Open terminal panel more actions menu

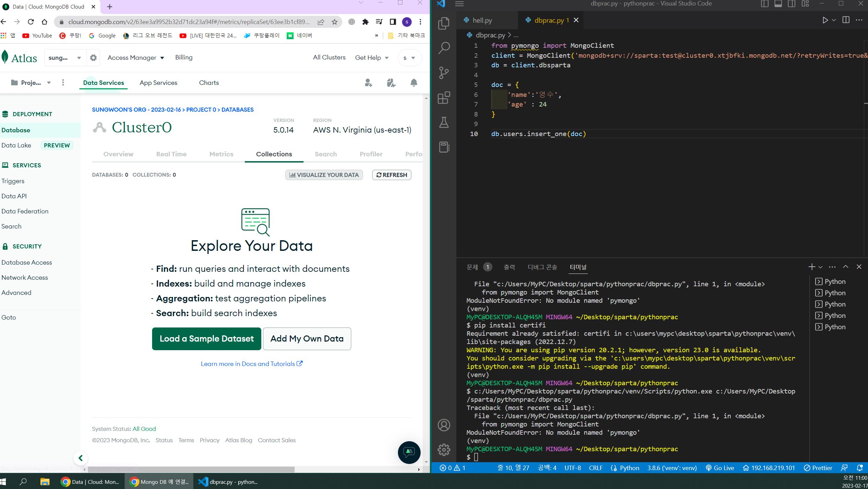click(x=832, y=267)
